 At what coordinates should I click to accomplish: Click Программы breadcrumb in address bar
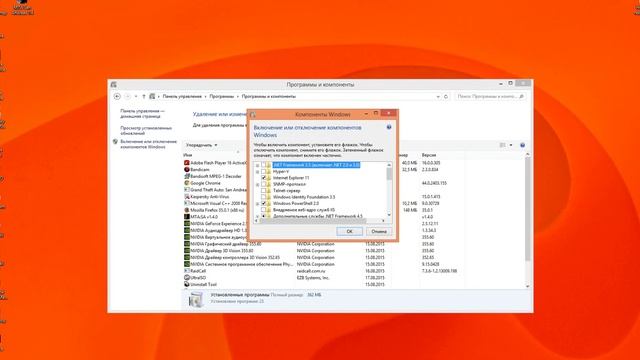[222, 97]
